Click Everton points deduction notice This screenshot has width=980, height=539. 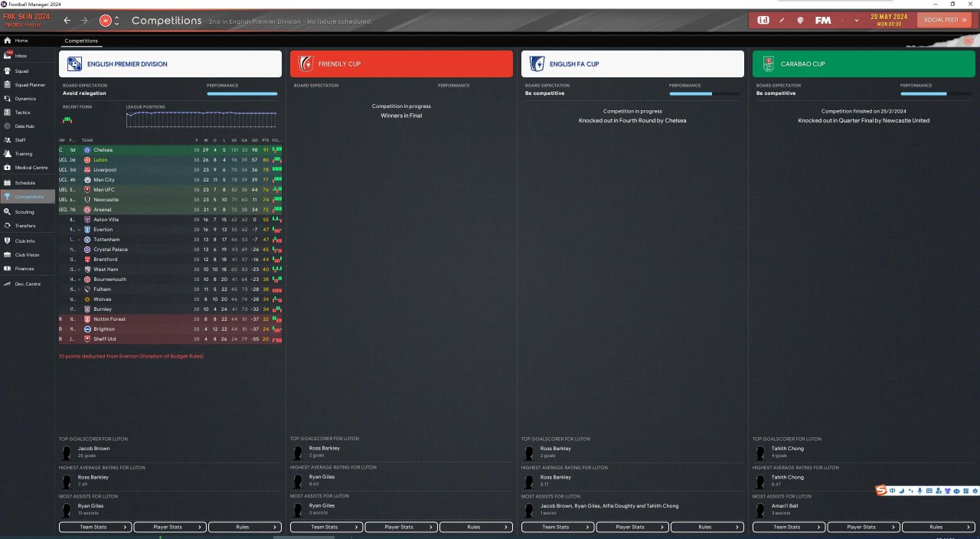point(131,356)
